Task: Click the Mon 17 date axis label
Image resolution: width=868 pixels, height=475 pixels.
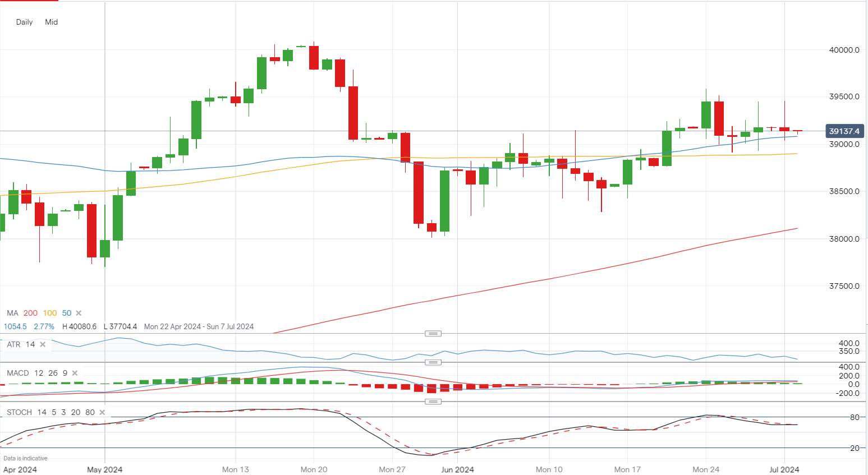Action: [x=627, y=469]
